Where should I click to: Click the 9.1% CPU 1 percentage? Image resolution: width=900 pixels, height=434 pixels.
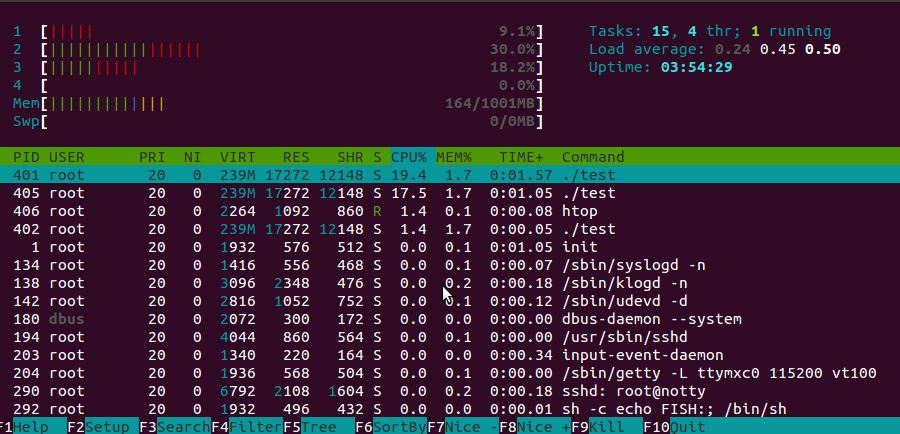(x=517, y=32)
